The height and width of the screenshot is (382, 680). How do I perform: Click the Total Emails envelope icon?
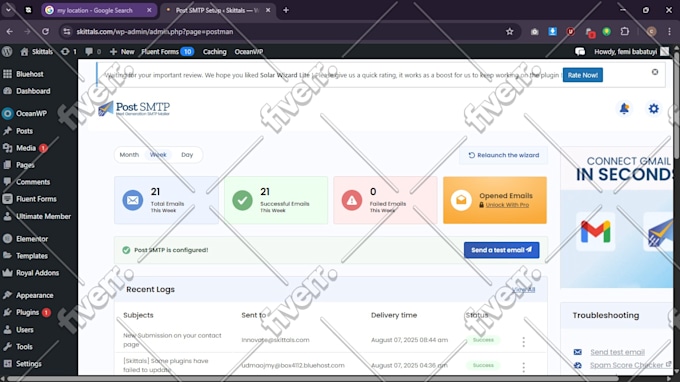(133, 200)
